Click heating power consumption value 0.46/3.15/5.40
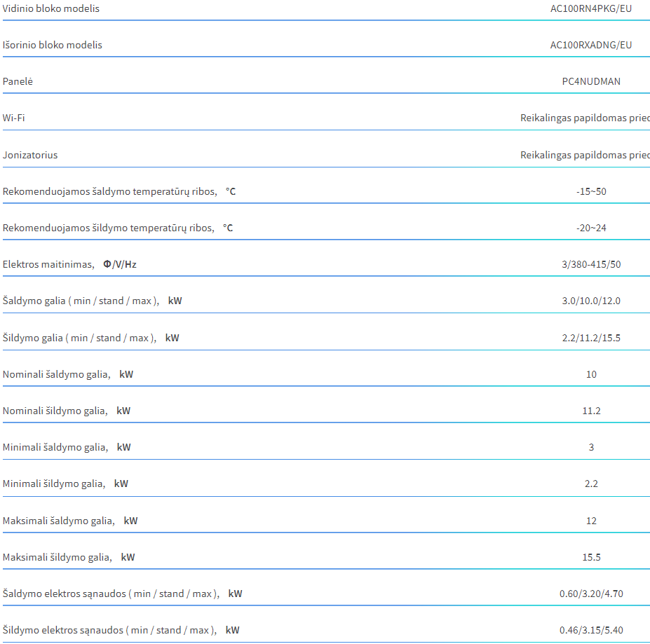Viewport: 650px width, 644px height. coord(591,630)
